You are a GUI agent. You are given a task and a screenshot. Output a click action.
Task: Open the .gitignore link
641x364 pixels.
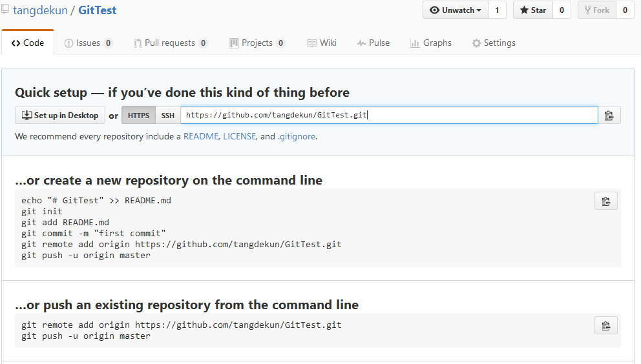point(297,136)
